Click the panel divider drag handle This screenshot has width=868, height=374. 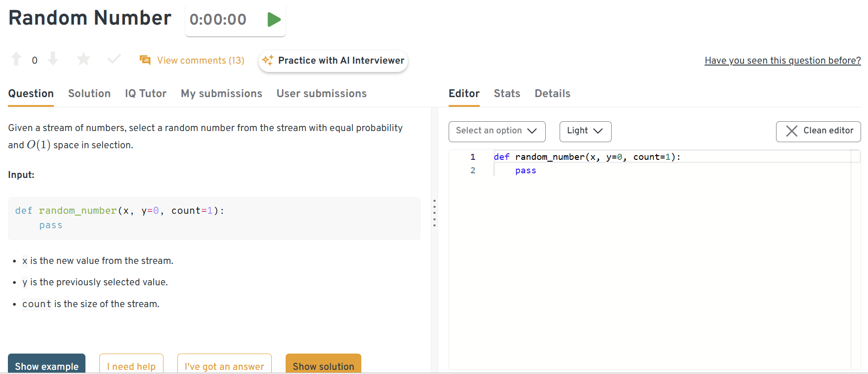434,213
